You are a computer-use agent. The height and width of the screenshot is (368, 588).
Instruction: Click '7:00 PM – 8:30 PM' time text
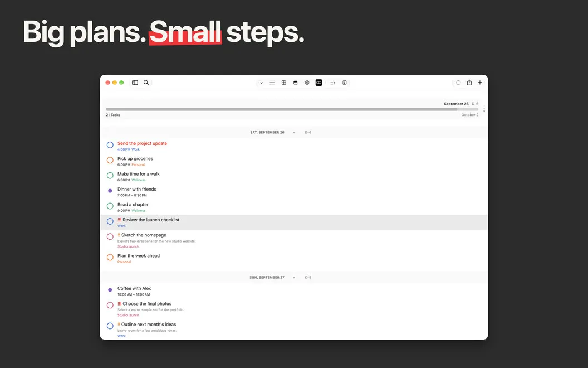[132, 195]
